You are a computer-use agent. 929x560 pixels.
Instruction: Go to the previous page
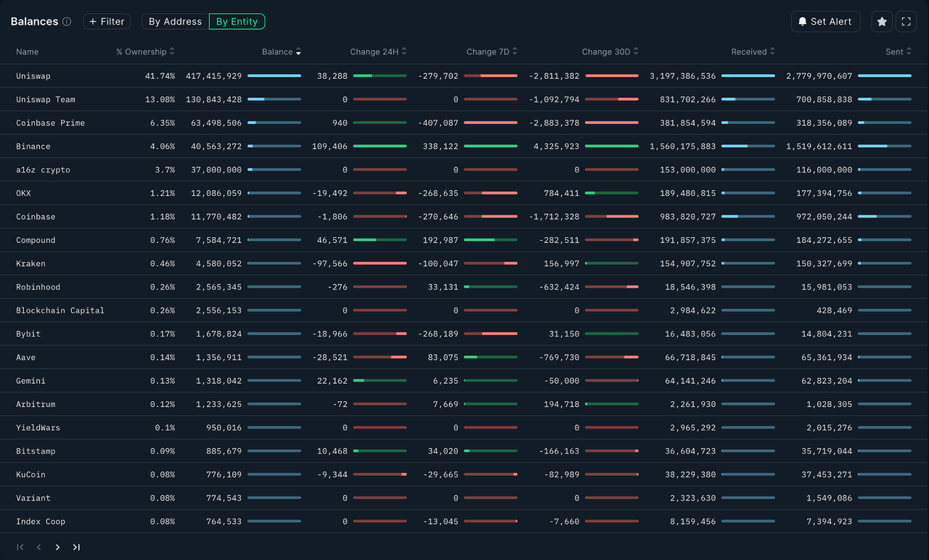coord(39,547)
